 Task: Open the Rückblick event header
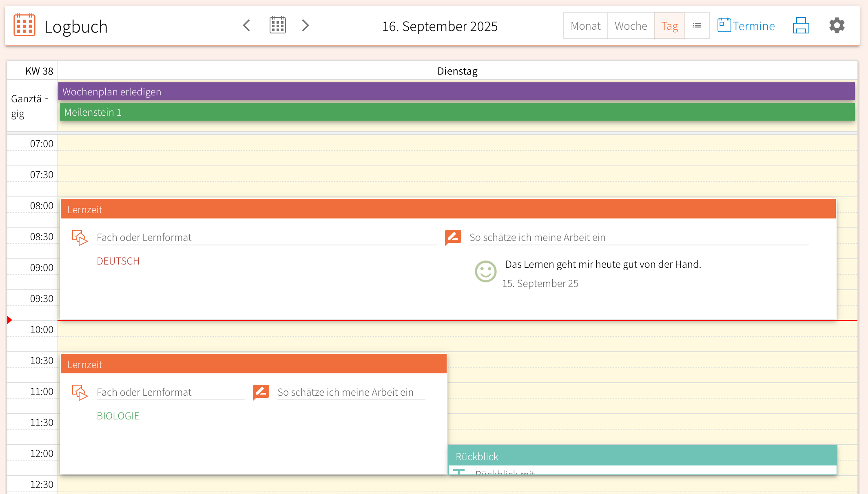(x=642, y=456)
